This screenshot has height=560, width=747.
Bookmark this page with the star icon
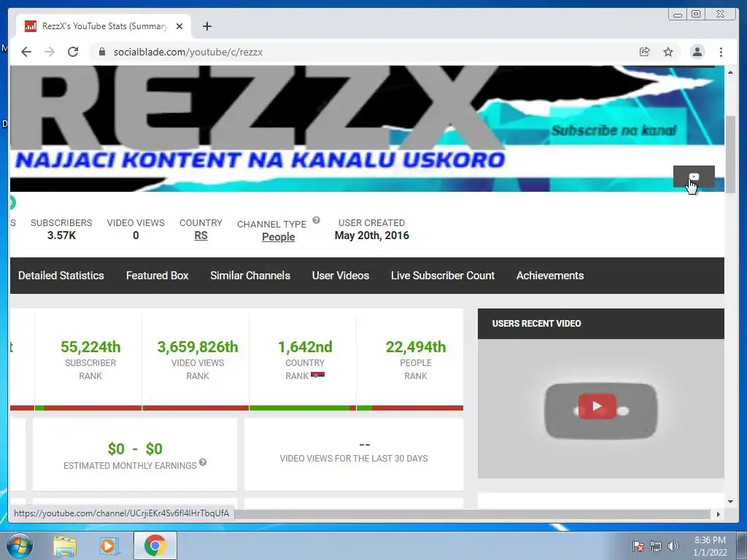point(668,52)
